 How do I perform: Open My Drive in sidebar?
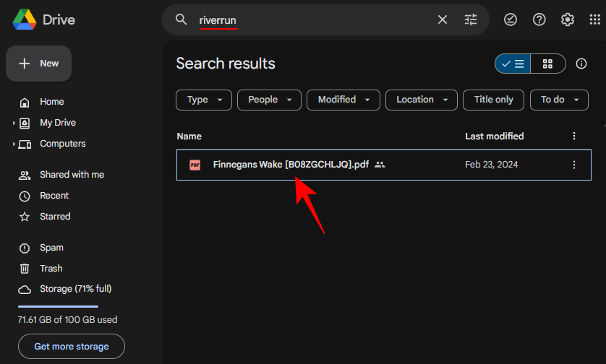58,123
